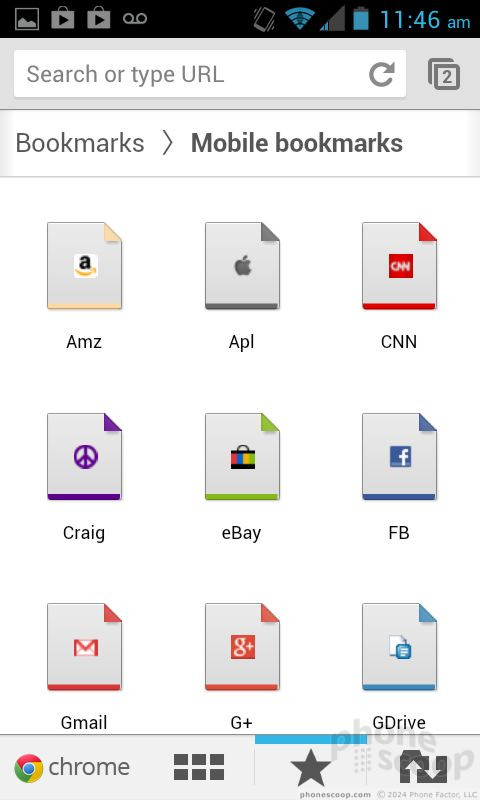Tap the chrome logo in the bottom bar
The height and width of the screenshot is (800, 480).
[x=72, y=767]
